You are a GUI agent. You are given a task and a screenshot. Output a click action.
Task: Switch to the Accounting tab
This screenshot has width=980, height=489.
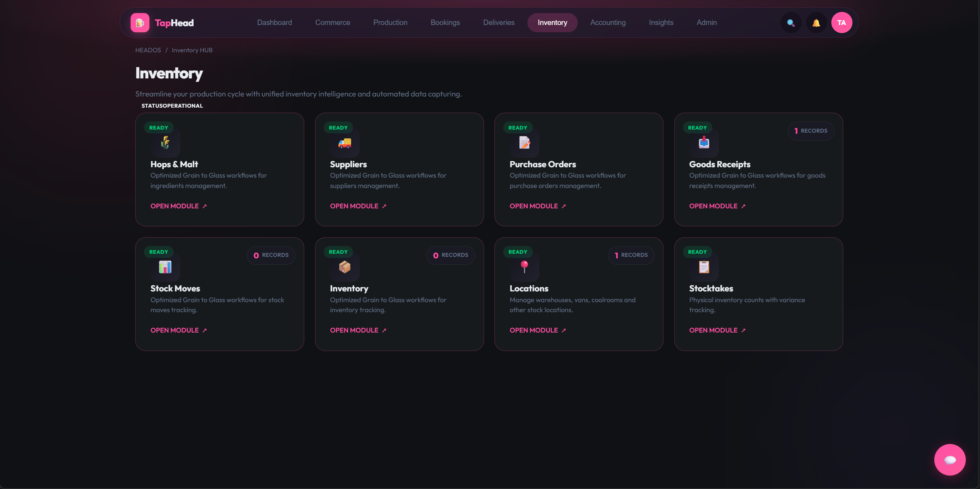(608, 22)
